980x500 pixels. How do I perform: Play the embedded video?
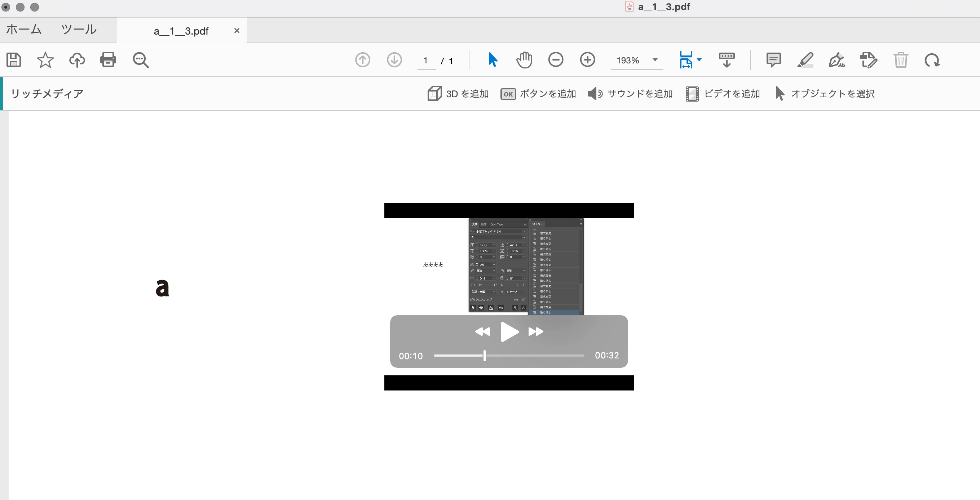pyautogui.click(x=509, y=332)
